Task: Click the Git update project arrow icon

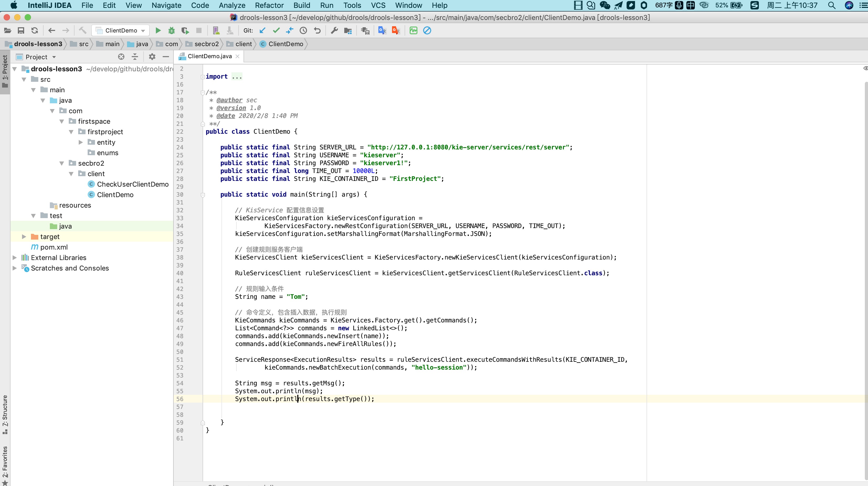Action: (262, 31)
